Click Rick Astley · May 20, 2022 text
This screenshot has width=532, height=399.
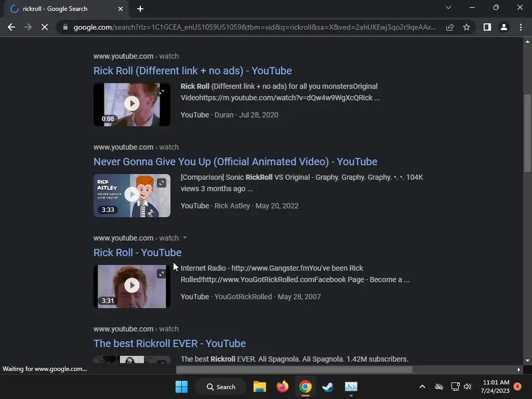[257, 206]
